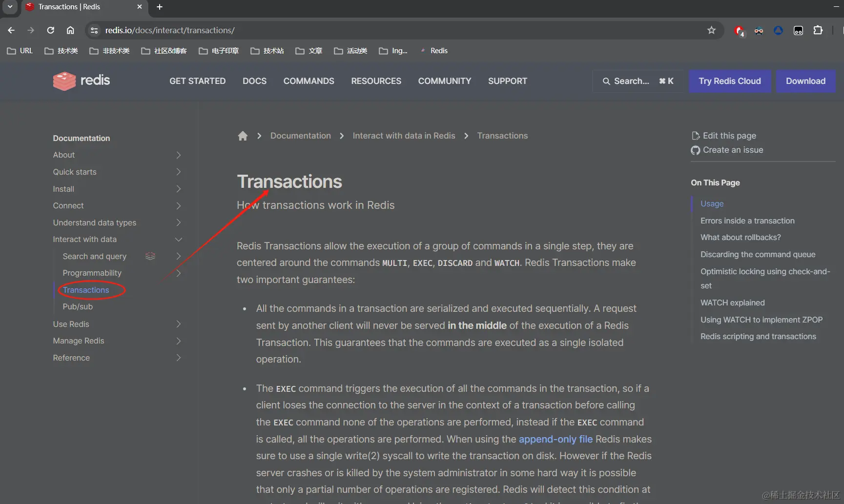Expand Understand data types chevron
The image size is (844, 504).
tap(178, 222)
